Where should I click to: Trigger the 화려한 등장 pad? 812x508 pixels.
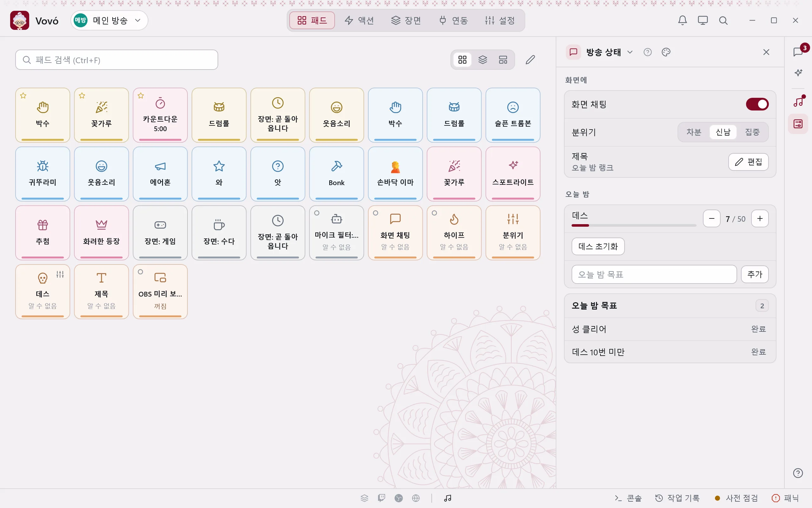(101, 232)
